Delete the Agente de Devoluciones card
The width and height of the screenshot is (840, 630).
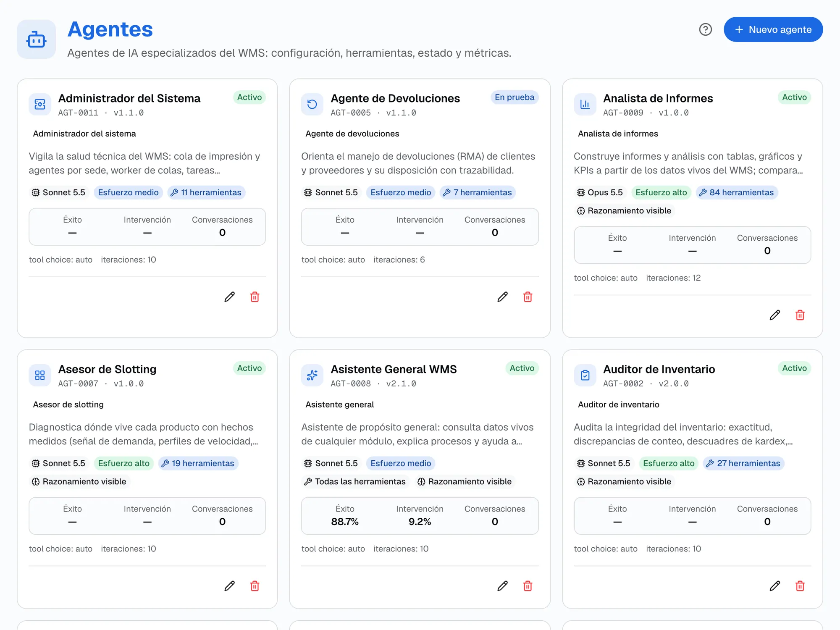pyautogui.click(x=528, y=297)
